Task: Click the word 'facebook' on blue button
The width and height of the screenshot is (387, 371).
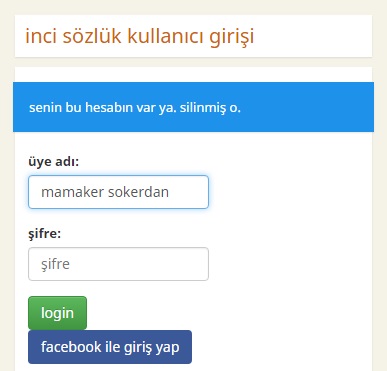Action: (x=71, y=347)
